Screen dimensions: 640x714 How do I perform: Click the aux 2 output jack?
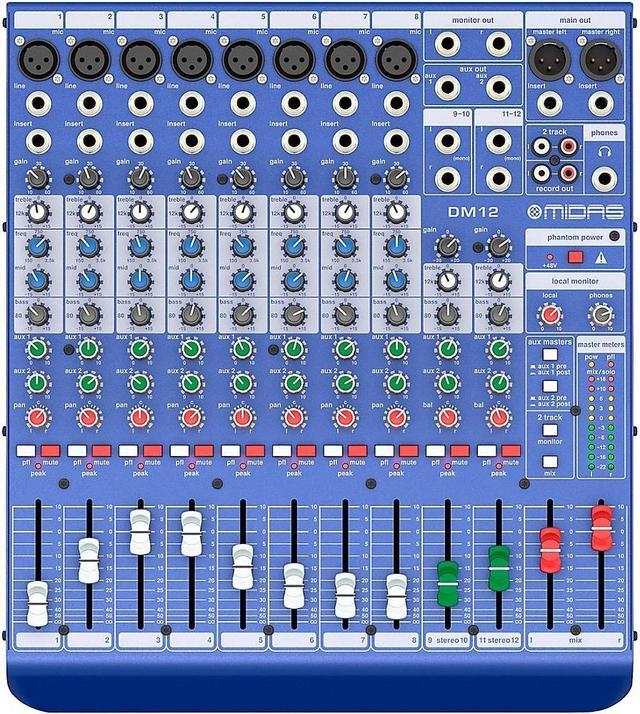coord(498,87)
